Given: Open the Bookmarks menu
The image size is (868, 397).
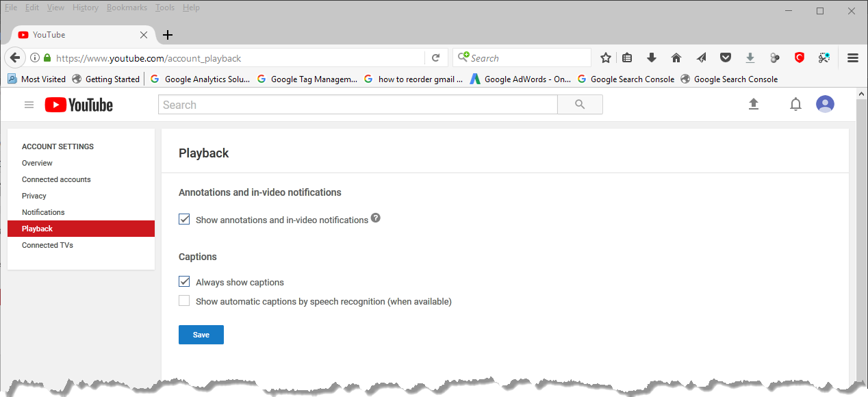Looking at the screenshot, I should [127, 8].
